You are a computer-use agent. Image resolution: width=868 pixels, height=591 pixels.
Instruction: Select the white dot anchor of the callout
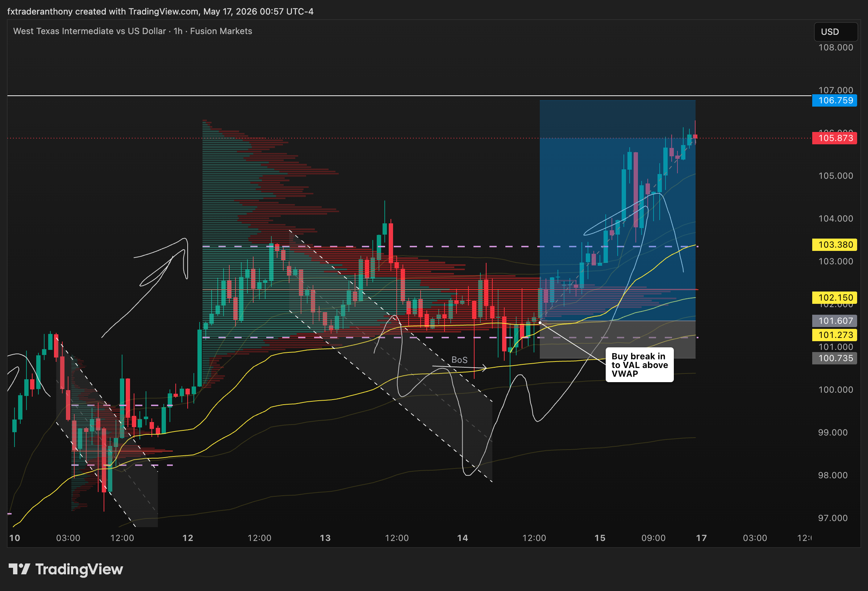(540, 322)
